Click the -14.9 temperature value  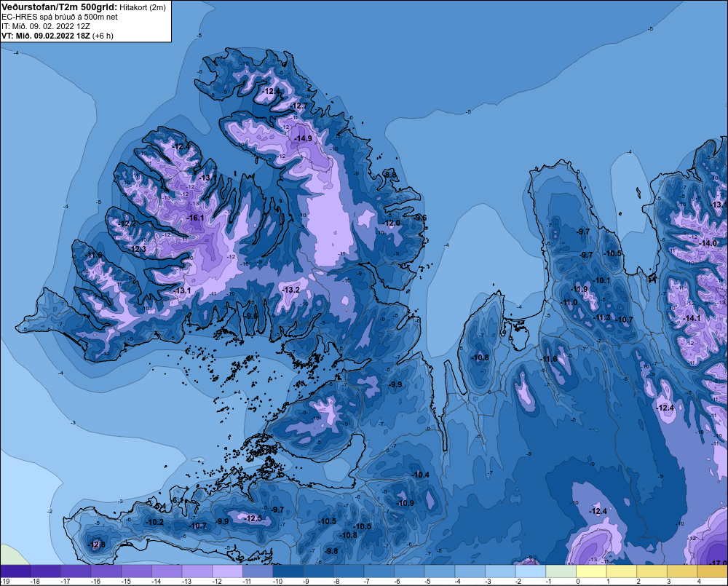303,138
